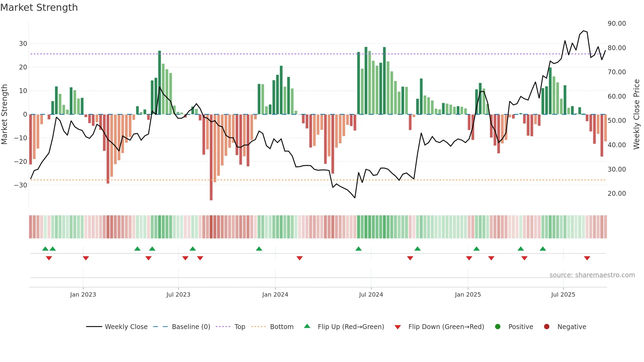Click the black Weekly Close line sample in legend
The width and height of the screenshot is (644, 362).
pyautogui.click(x=94, y=327)
